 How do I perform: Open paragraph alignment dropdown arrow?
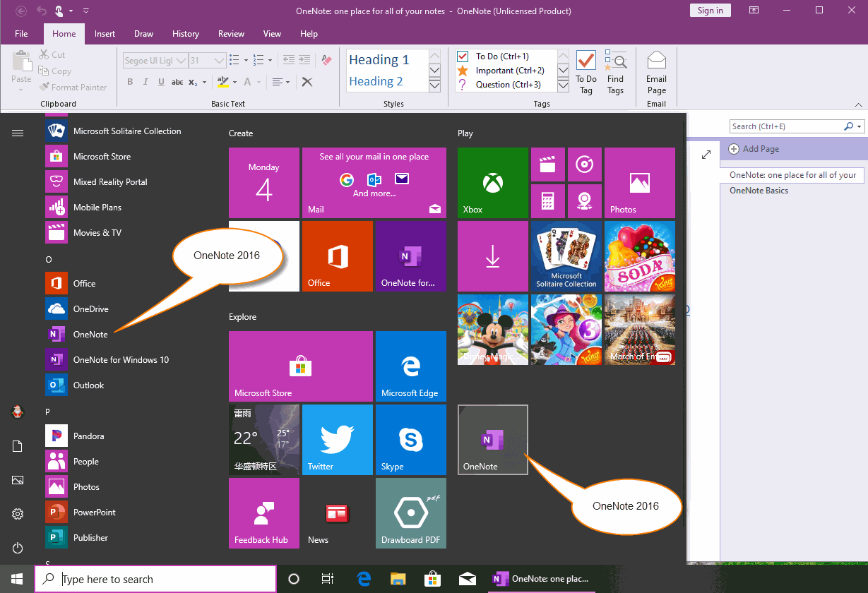(x=288, y=82)
